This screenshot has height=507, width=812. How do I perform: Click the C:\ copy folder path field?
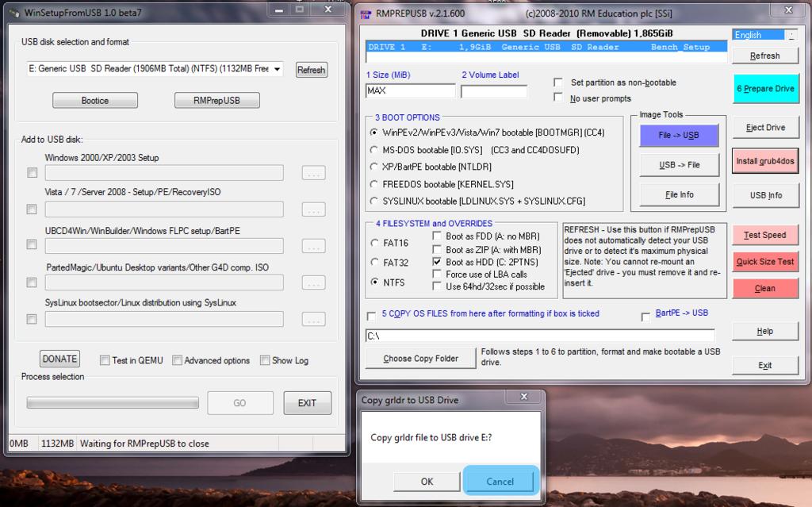click(x=540, y=336)
